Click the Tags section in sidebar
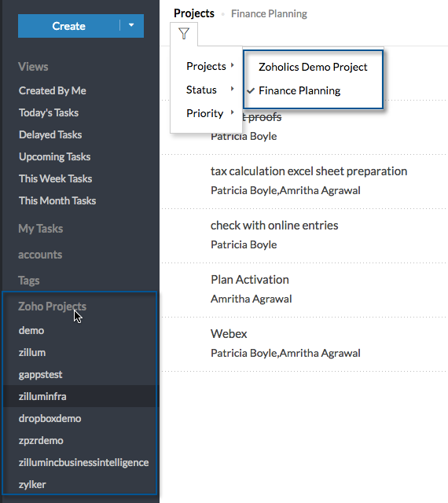The image size is (448, 503). 29,281
